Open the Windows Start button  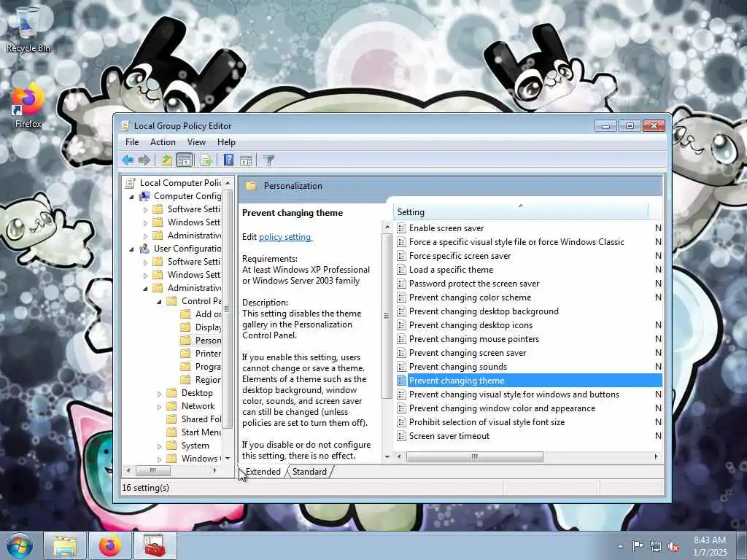pyautogui.click(x=20, y=545)
